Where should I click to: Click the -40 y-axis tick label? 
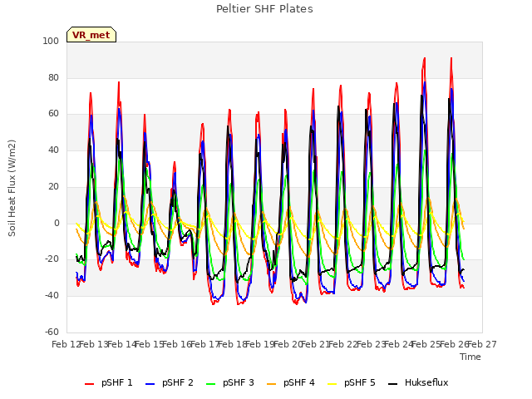click(x=52, y=296)
